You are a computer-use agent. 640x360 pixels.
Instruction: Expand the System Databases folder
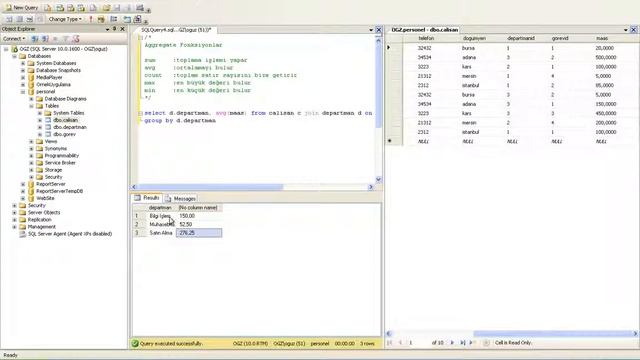click(23, 63)
